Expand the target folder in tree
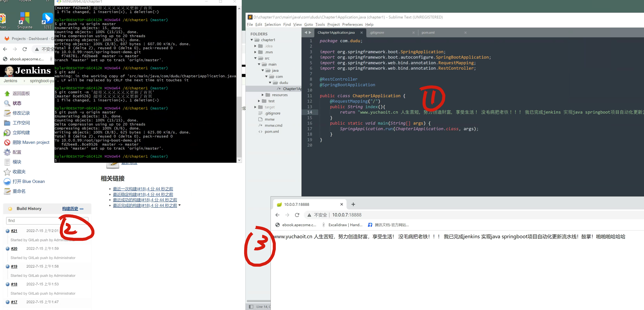 [x=255, y=107]
